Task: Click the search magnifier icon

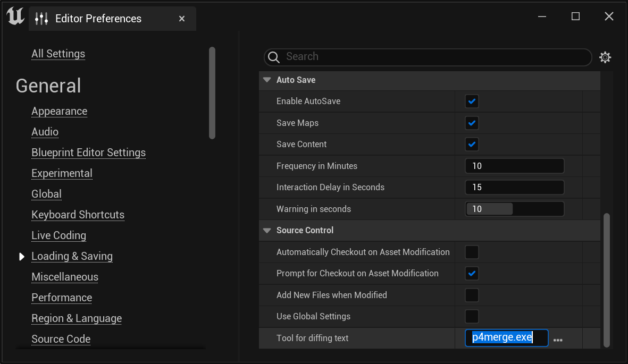Action: click(x=273, y=57)
